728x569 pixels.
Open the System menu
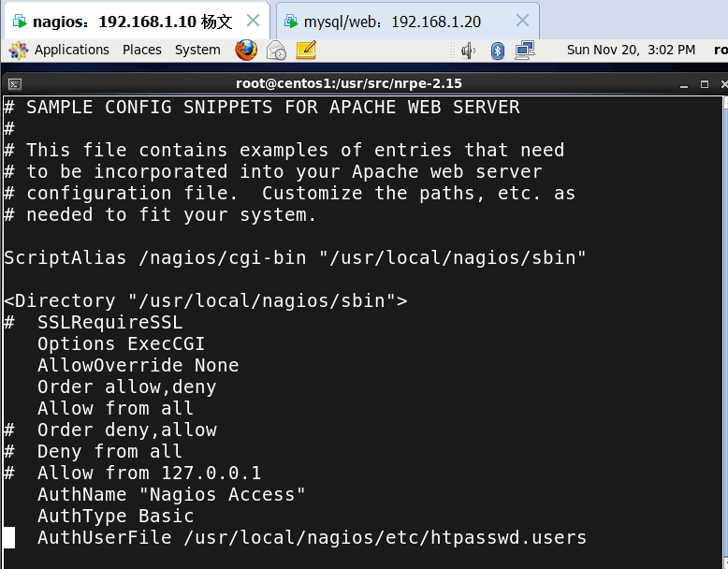tap(197, 50)
